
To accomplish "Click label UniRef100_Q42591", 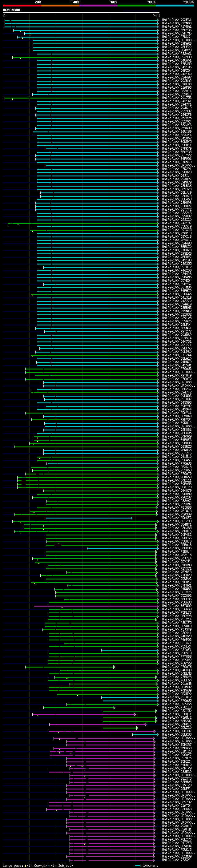I will (x=177, y=365).
